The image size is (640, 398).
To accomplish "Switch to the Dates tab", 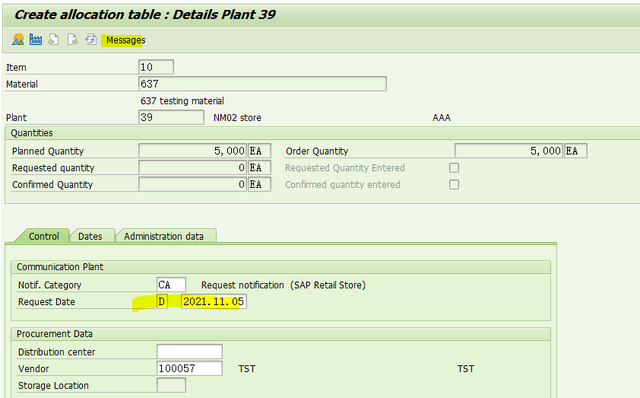I will (90, 236).
